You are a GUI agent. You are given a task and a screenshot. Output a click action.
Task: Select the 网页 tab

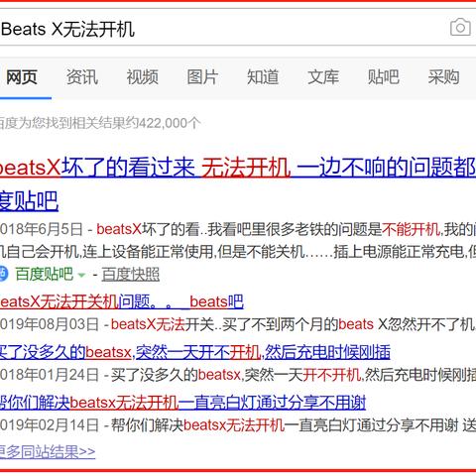(22, 77)
